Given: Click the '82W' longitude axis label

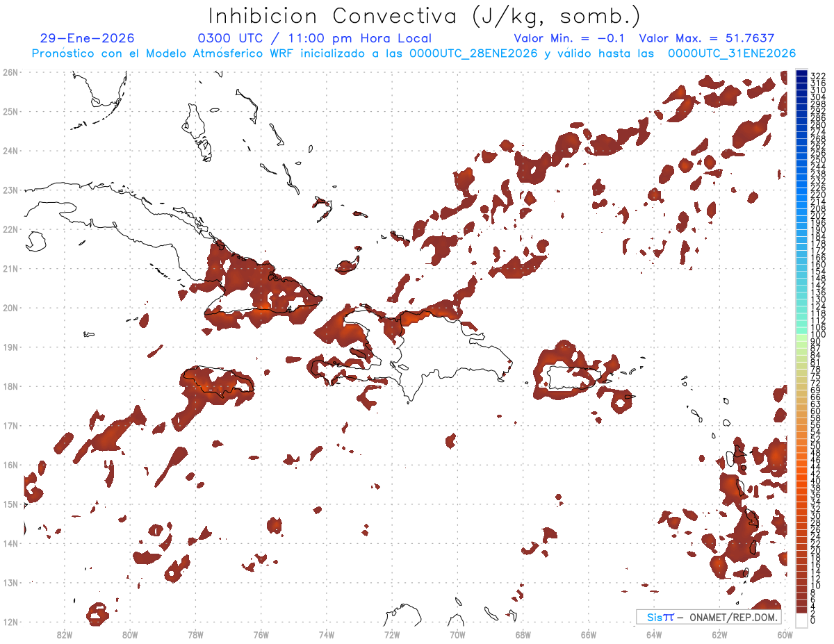Looking at the screenshot, I should pos(65,634).
